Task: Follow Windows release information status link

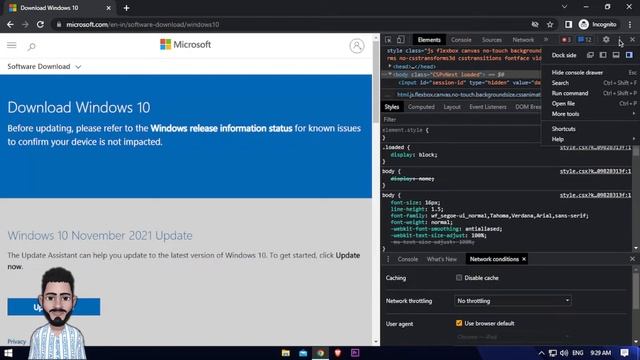Action: pyautogui.click(x=221, y=128)
